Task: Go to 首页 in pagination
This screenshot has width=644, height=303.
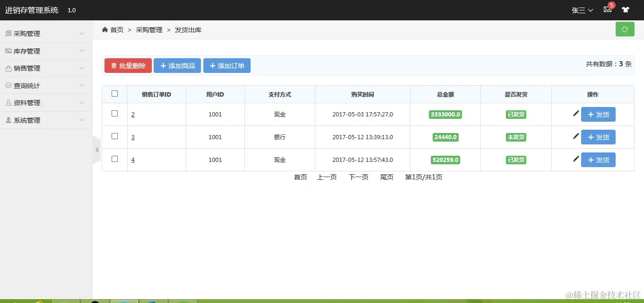Action: [300, 177]
